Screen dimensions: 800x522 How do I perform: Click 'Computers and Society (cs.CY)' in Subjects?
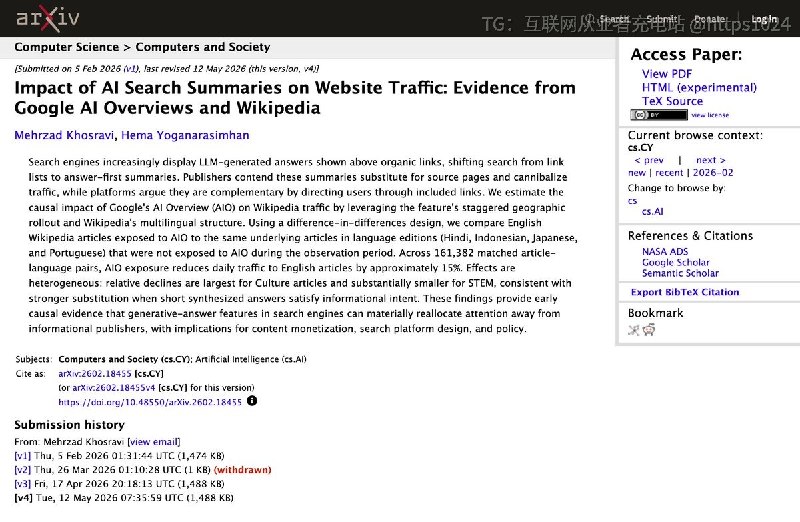(x=124, y=359)
